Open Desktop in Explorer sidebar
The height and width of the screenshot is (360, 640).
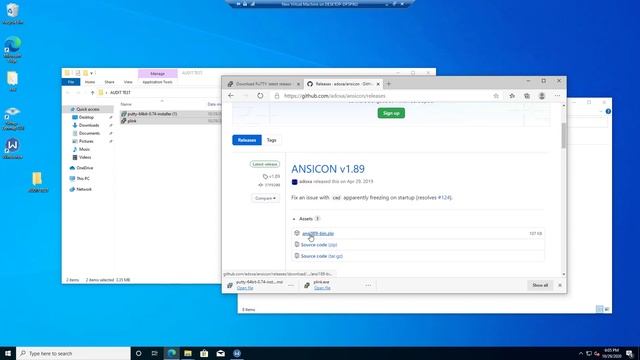(86, 118)
